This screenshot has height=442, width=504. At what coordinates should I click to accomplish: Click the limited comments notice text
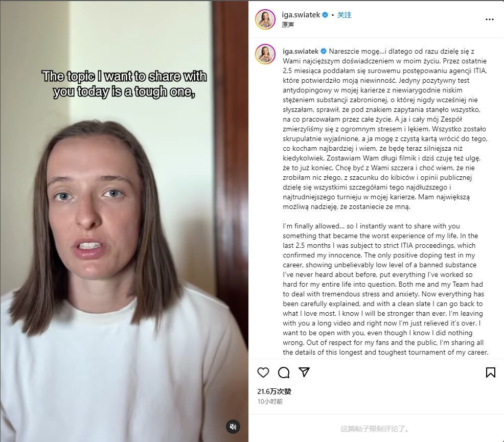(375, 429)
